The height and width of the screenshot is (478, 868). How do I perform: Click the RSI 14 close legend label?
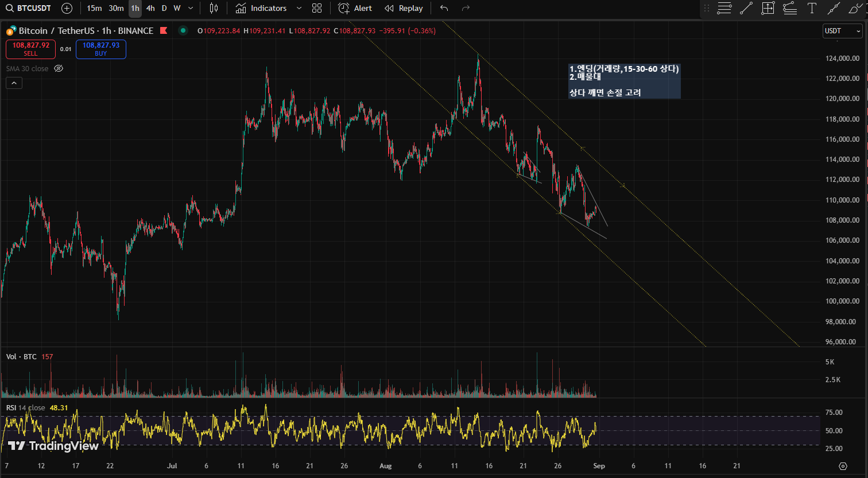click(x=25, y=407)
